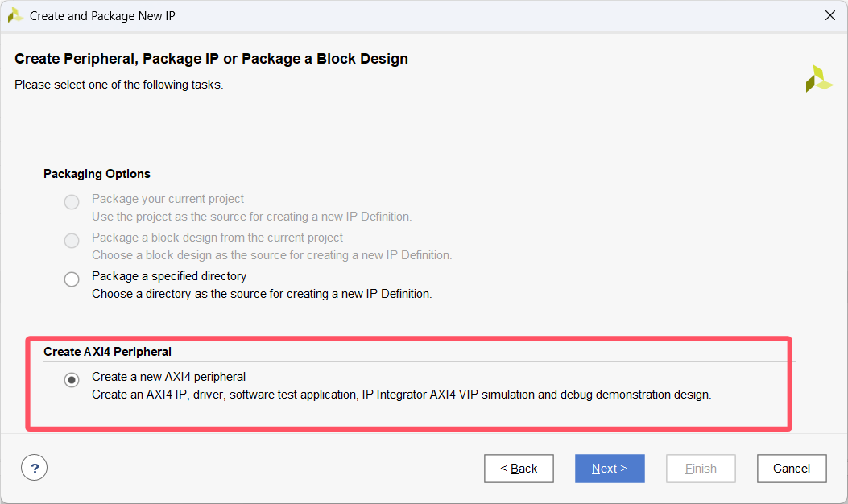Select Package a specified directory radio button
The height and width of the screenshot is (504, 848).
coord(72,279)
